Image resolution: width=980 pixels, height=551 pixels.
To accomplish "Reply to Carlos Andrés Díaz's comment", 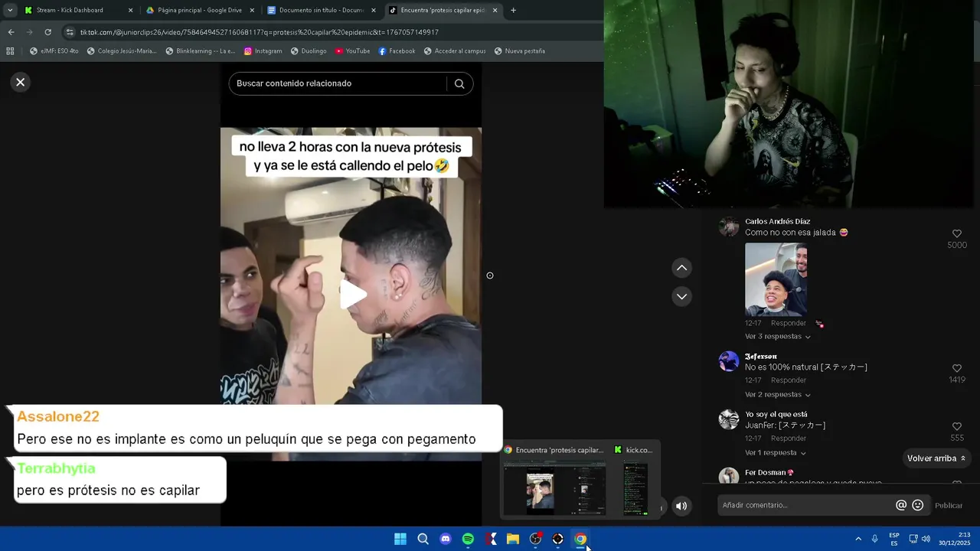I will tap(788, 324).
